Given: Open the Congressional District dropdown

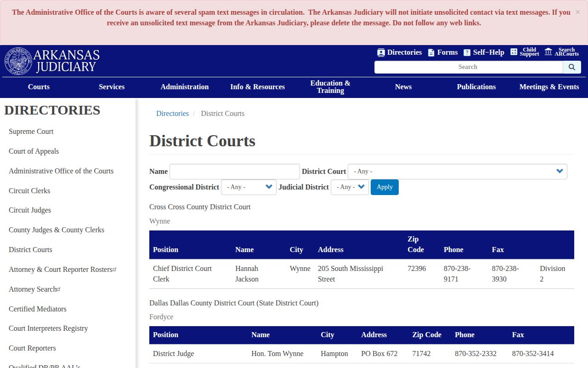Looking at the screenshot, I should (x=249, y=187).
